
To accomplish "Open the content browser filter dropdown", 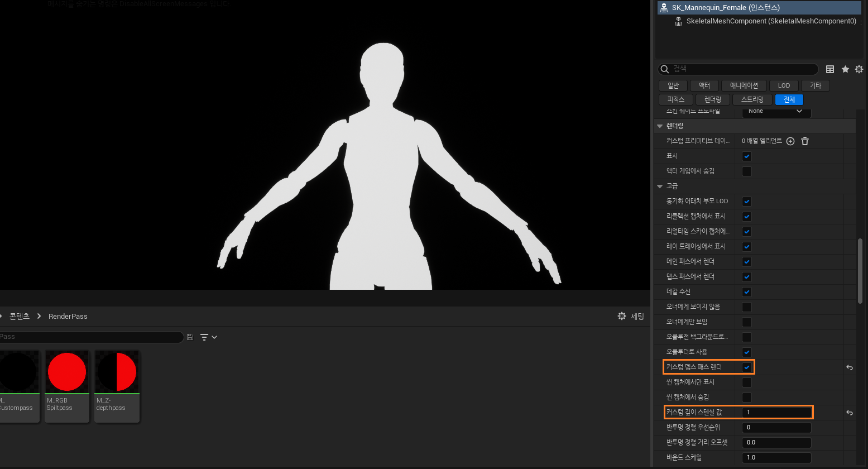I will coord(208,337).
